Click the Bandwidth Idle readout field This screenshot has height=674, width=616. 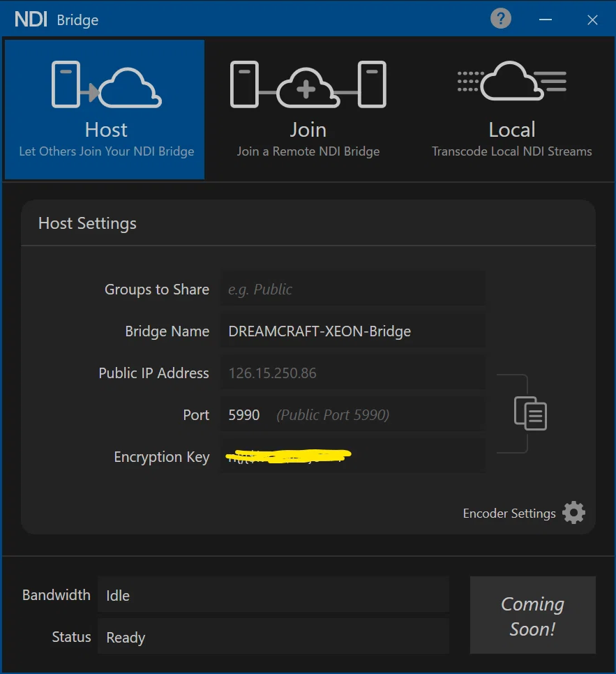point(273,596)
